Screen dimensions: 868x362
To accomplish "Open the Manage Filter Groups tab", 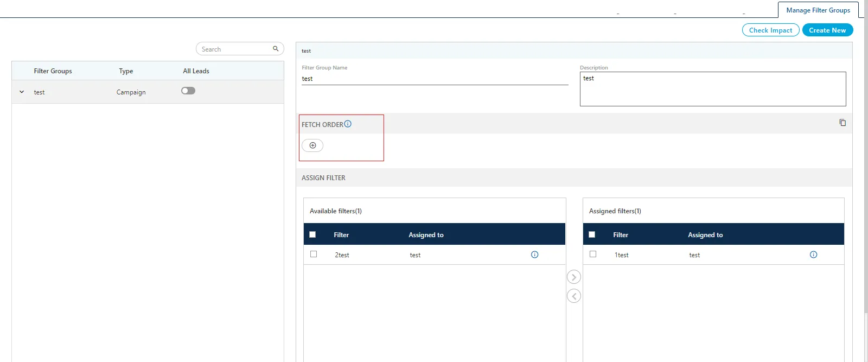I will [818, 10].
